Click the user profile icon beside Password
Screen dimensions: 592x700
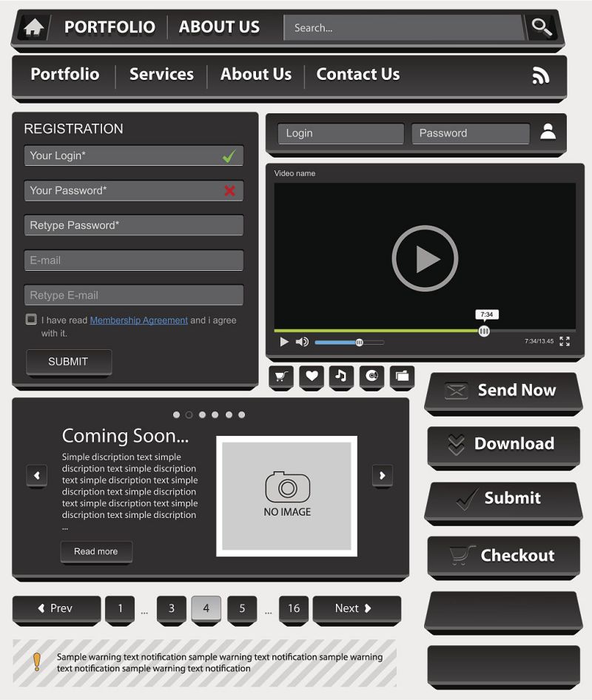point(547,133)
